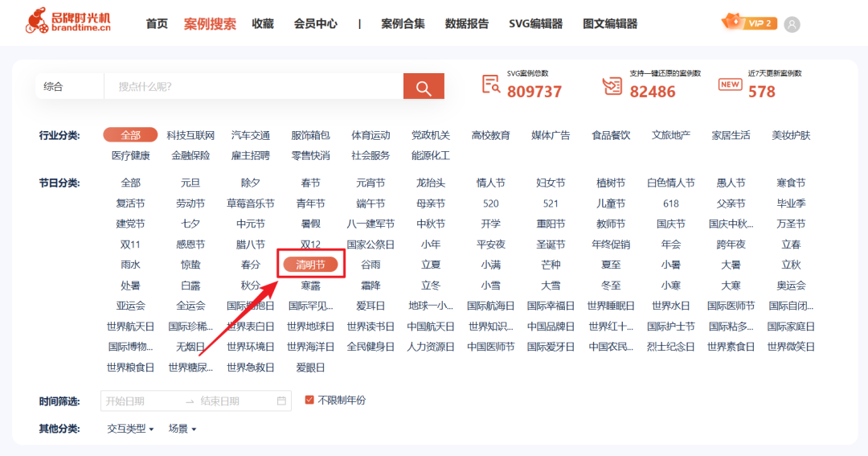This screenshot has width=868, height=456.
Task: Select the 世界地球日 filter
Action: coord(310,327)
